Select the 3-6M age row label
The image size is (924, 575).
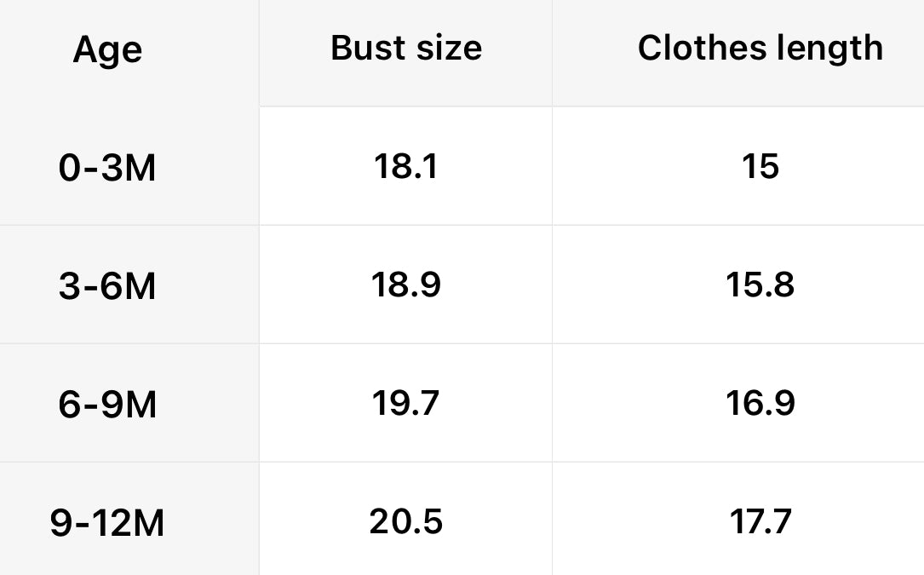(107, 286)
